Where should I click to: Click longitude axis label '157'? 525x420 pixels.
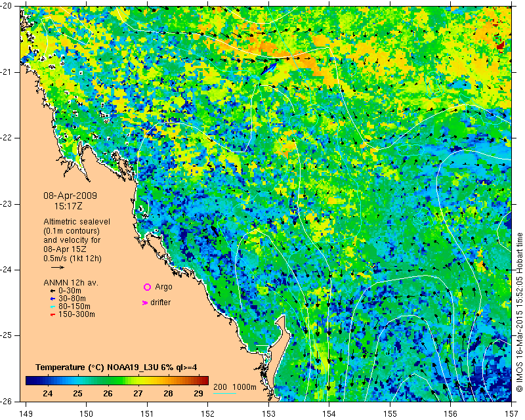511,414
